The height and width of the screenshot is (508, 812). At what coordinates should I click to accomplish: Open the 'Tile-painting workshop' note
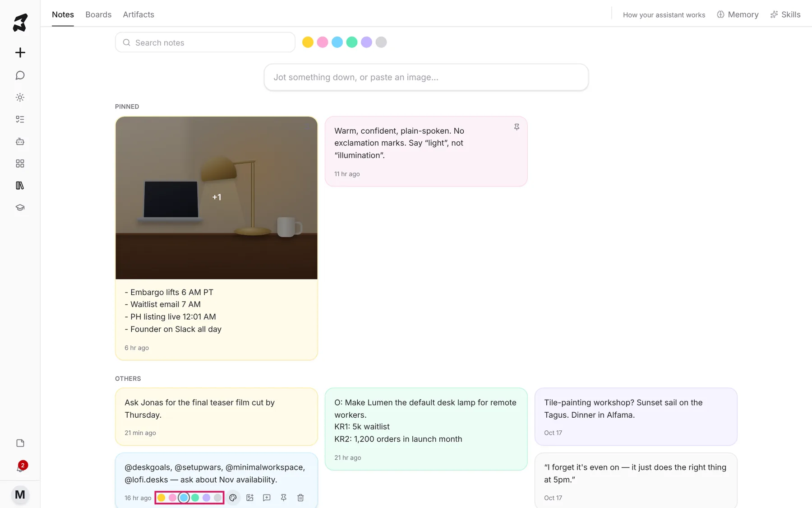[636, 416]
